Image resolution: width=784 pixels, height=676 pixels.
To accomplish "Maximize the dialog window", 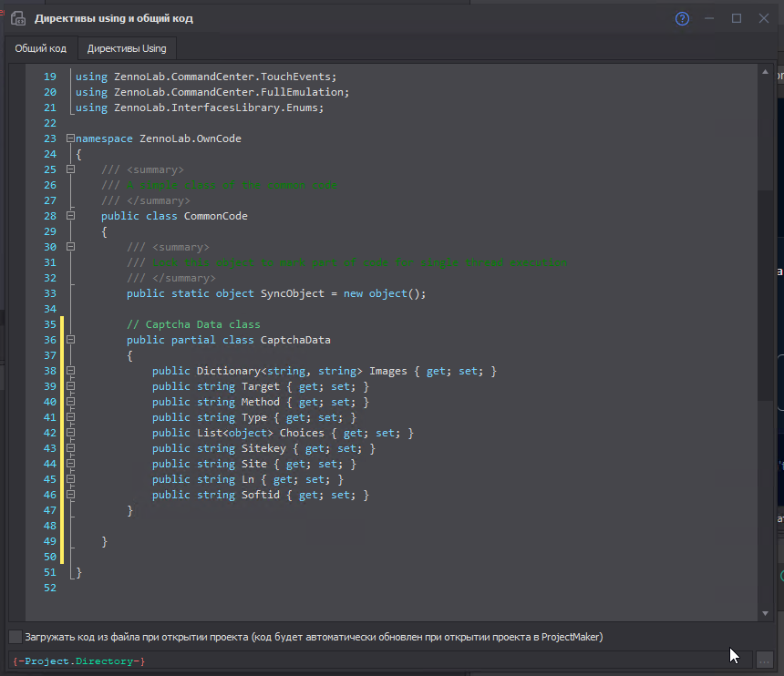I will click(x=737, y=18).
